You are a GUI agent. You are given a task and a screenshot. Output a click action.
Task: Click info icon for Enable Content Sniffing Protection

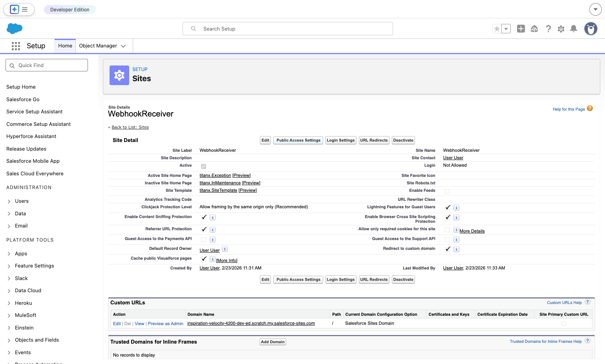tap(212, 218)
